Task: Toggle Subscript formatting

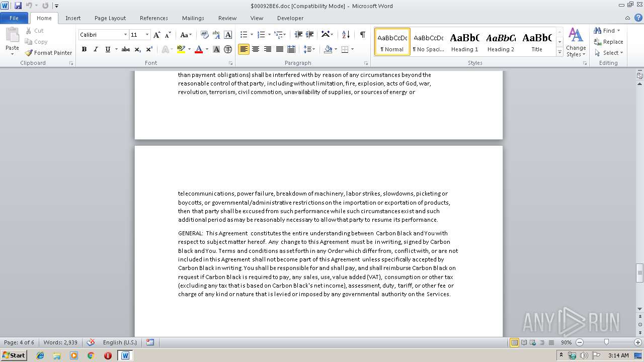Action: [x=138, y=49]
